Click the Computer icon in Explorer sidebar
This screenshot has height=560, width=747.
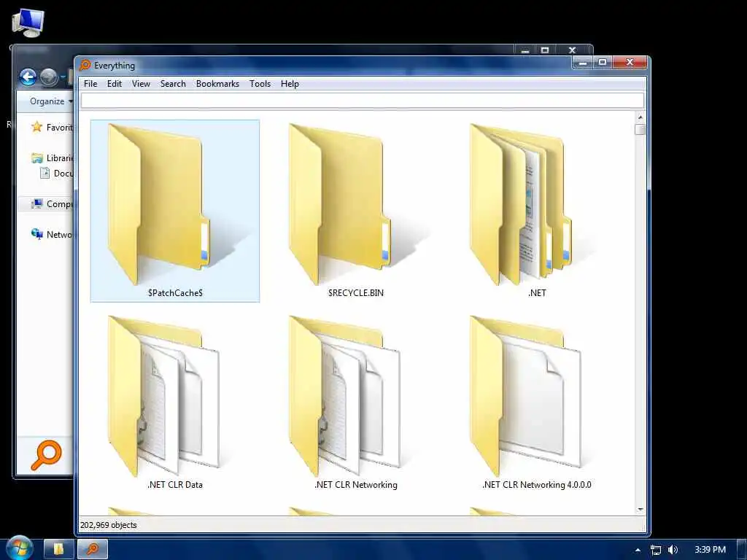[36, 204]
